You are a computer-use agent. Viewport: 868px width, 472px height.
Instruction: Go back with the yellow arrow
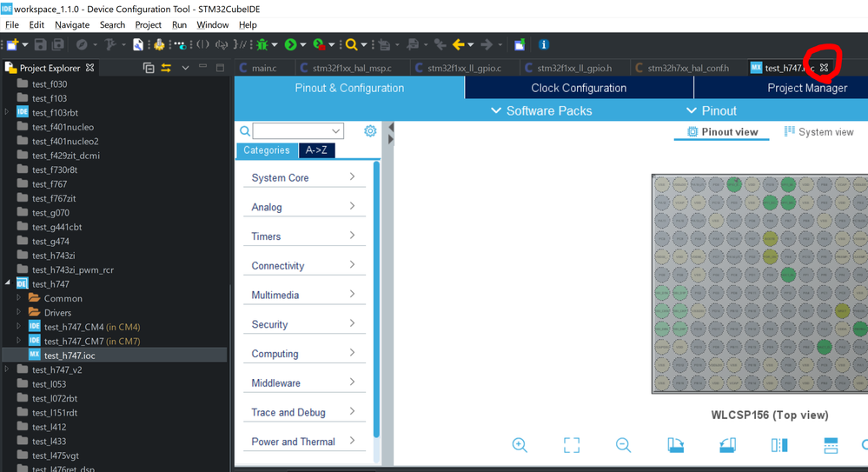point(459,45)
